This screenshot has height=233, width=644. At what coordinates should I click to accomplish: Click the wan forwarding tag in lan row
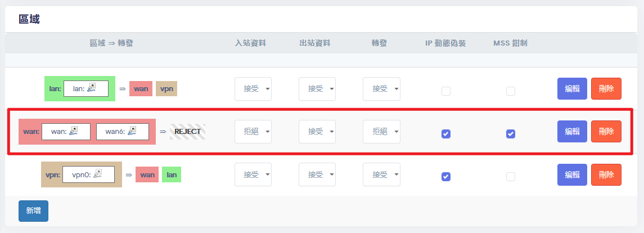click(141, 88)
